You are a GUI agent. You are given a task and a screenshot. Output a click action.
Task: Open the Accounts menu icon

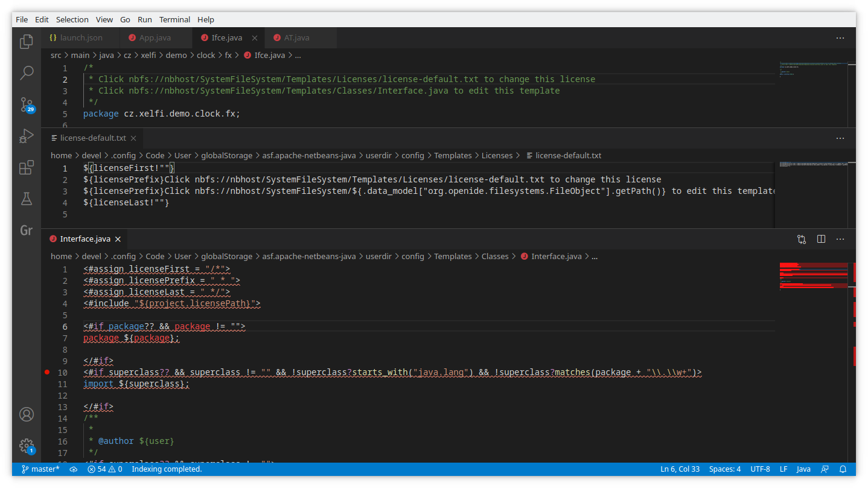pos(27,414)
